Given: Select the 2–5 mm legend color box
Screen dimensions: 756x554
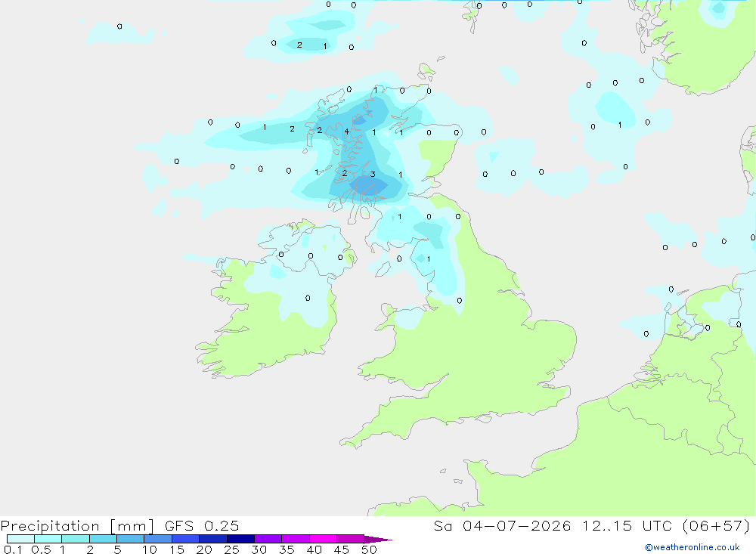Looking at the screenshot, I should click(103, 539).
